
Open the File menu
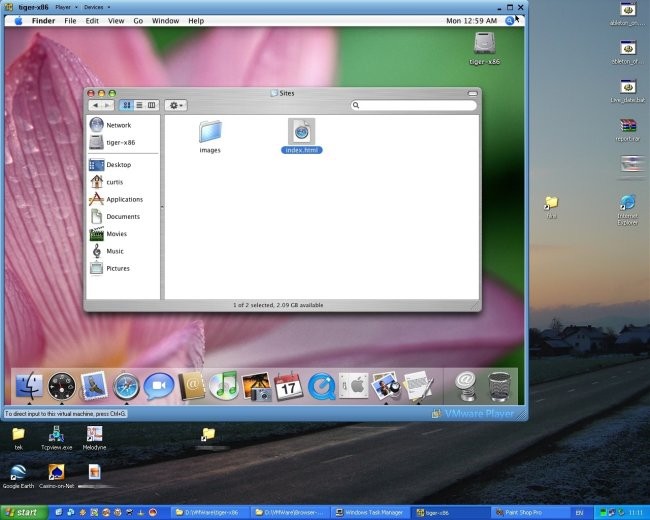[x=70, y=21]
